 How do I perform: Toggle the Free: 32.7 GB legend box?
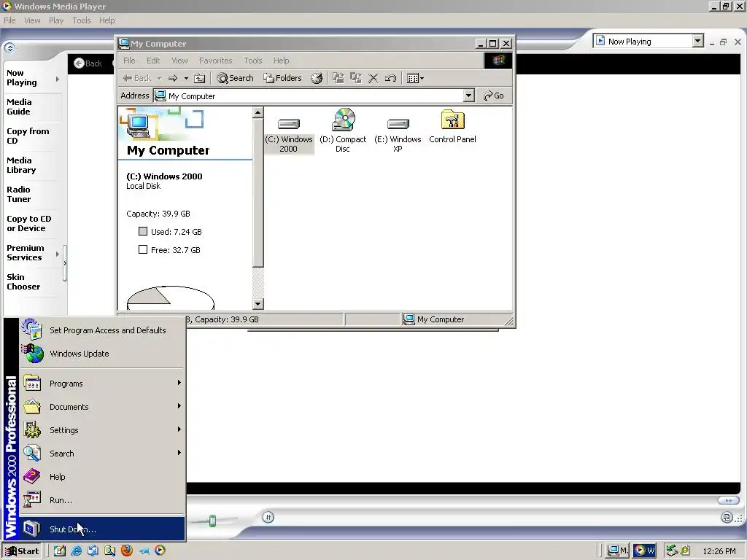(x=142, y=249)
